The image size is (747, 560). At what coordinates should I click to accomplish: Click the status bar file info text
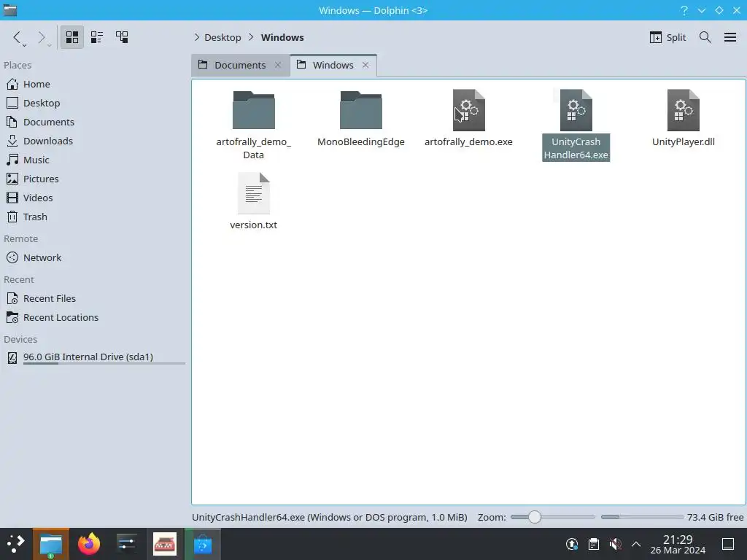click(x=329, y=517)
